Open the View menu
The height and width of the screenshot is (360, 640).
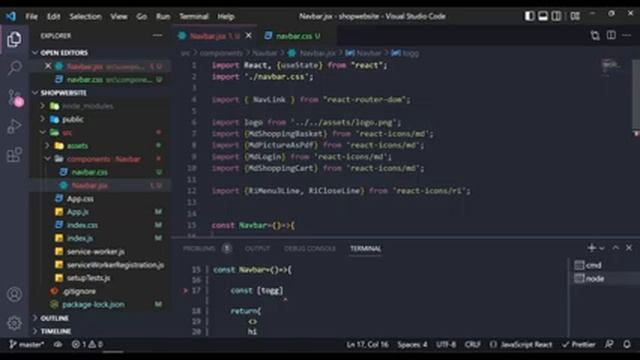pyautogui.click(x=119, y=16)
